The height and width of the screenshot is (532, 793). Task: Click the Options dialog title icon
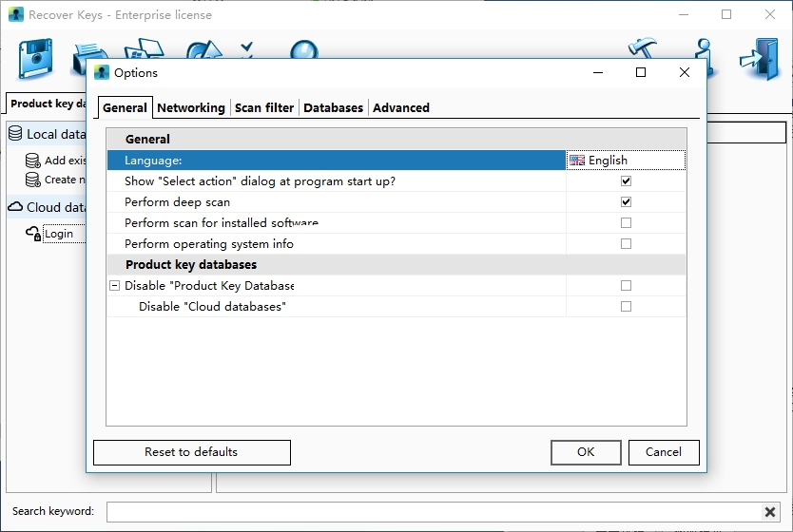102,73
